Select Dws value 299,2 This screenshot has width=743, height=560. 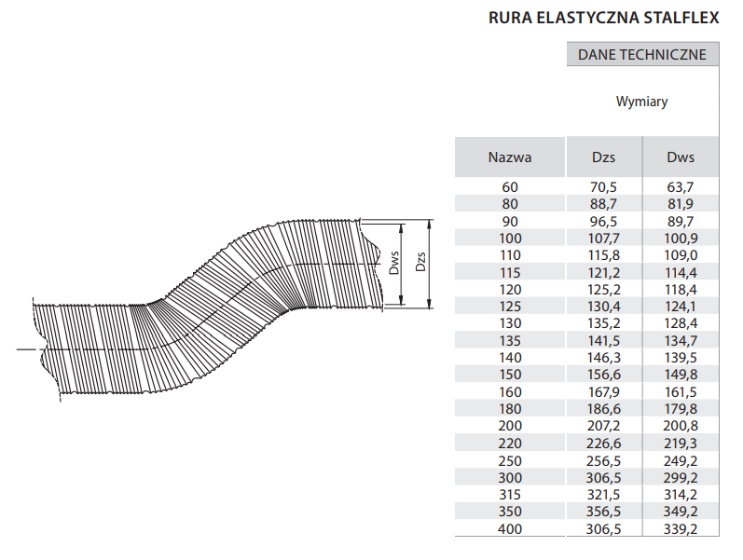click(681, 478)
